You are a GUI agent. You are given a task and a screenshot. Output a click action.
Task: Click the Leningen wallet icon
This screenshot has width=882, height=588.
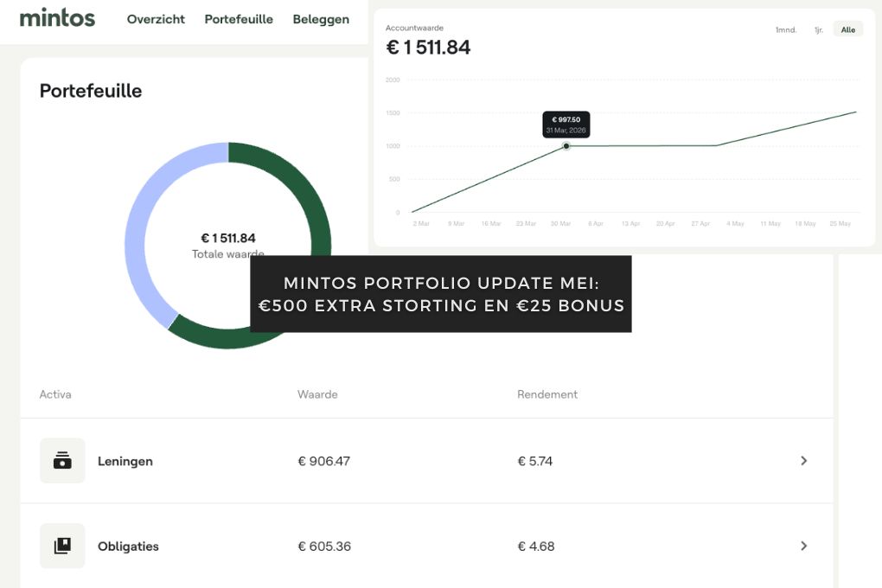click(62, 460)
